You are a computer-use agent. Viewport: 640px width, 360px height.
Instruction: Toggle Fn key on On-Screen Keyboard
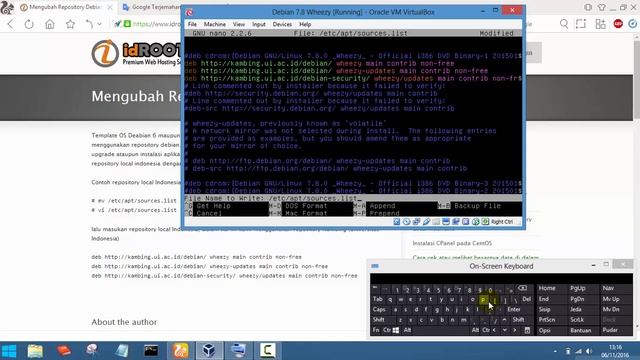coord(376,330)
